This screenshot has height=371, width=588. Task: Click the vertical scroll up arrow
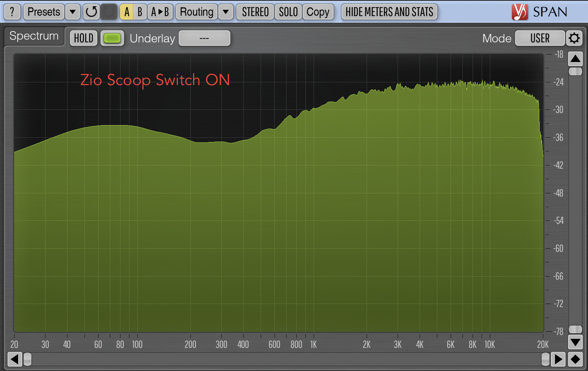click(x=575, y=59)
